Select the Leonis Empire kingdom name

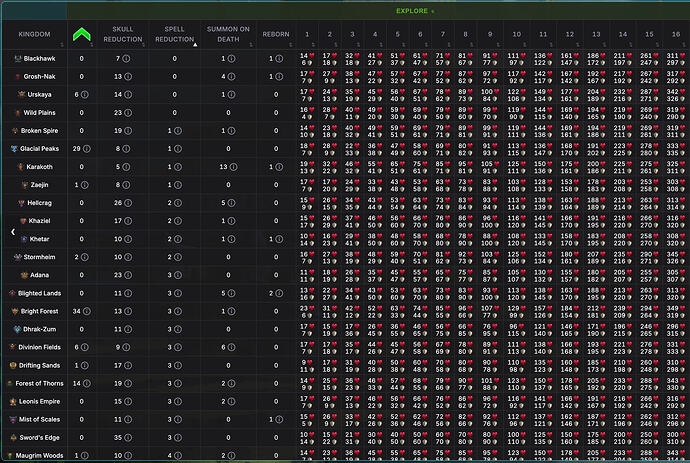coord(39,401)
